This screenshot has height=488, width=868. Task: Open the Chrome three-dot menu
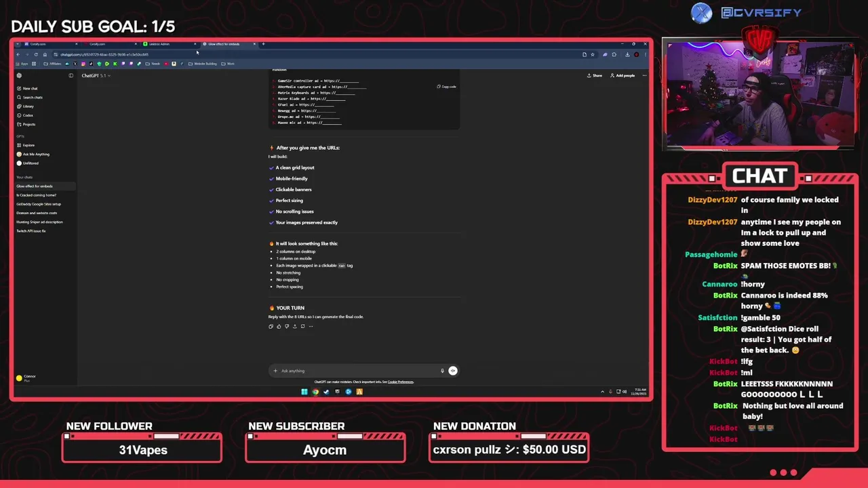coord(646,54)
